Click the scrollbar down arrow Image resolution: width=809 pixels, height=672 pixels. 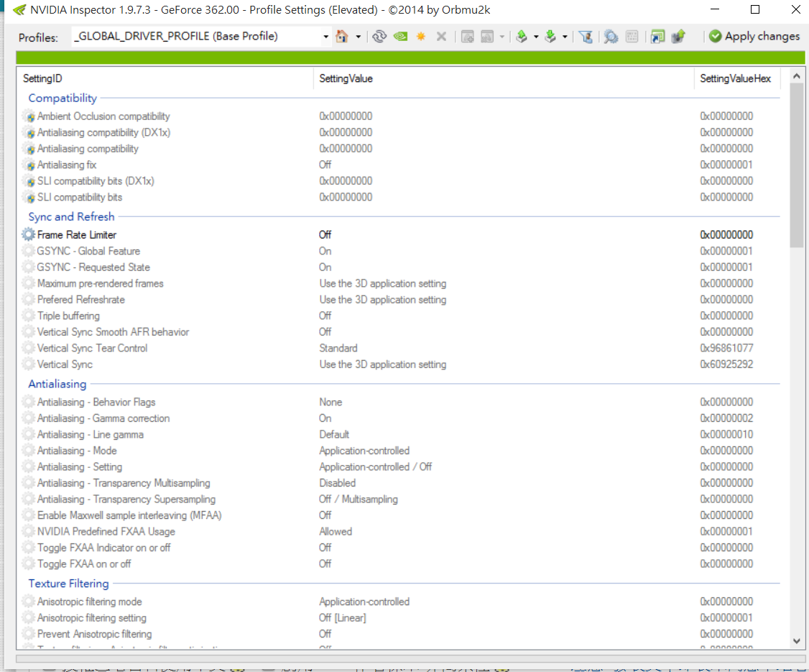(797, 641)
